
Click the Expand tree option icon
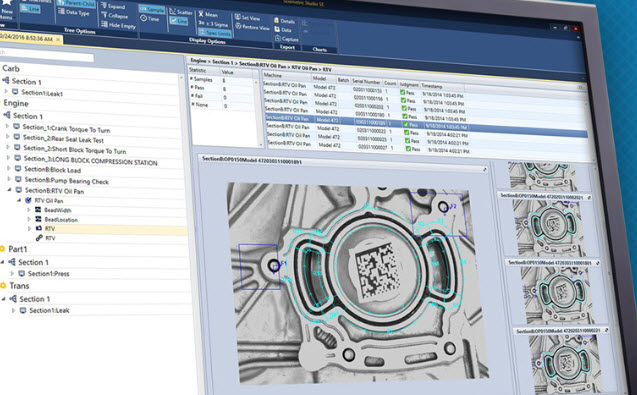tap(104, 6)
